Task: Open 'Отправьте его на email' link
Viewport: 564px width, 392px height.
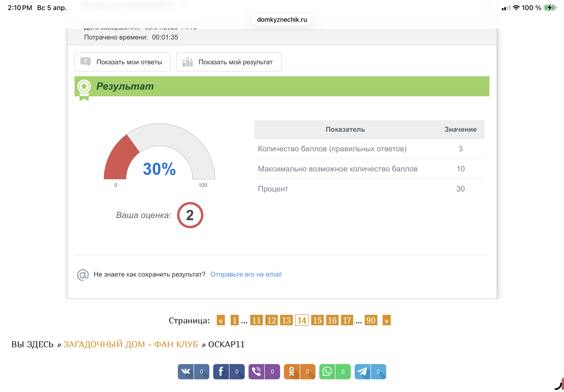Action: (246, 274)
